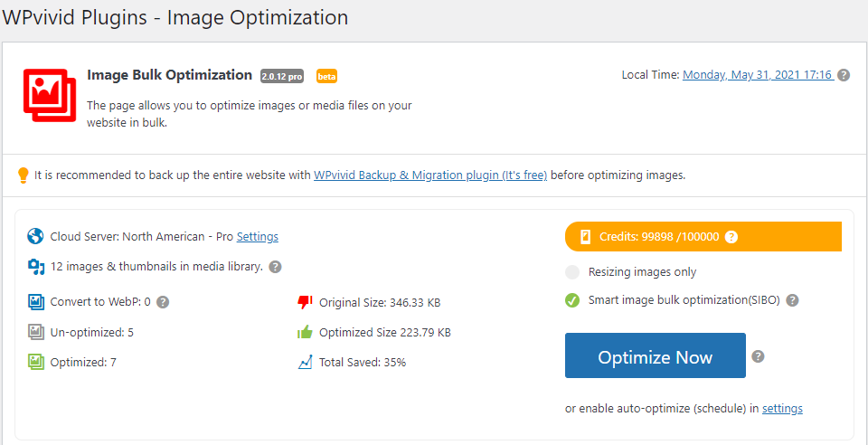Open WPvivid Backup & Migration plugin link
This screenshot has height=445, width=868.
point(430,175)
